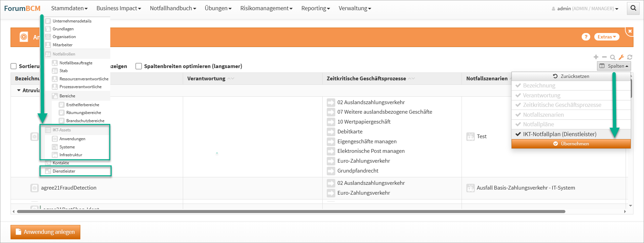Image resolution: width=644 pixels, height=243 pixels.
Task: Select Anwendungen in Stammdaten menu
Action: [72, 139]
